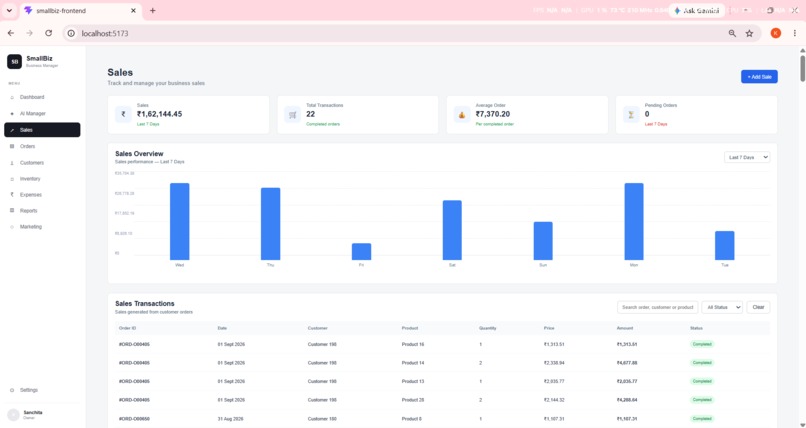Open AI Manager in the sidebar
The height and width of the screenshot is (428, 806).
(x=33, y=114)
